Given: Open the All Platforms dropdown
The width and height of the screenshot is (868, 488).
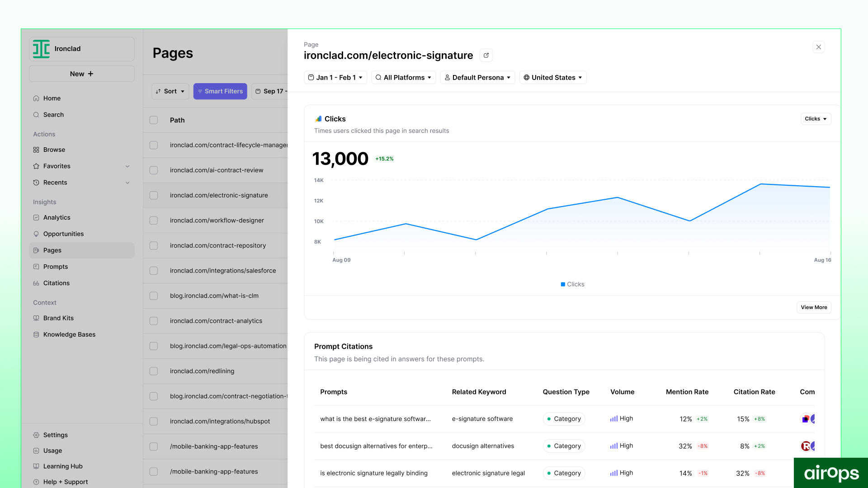Looking at the screenshot, I should (x=403, y=78).
